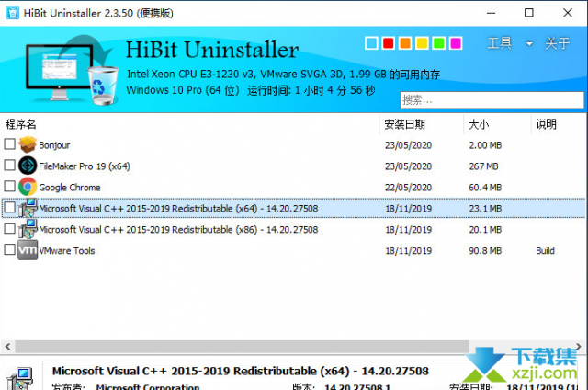
Task: Click the Visual C++ (x86) installer icon
Action: point(28,229)
